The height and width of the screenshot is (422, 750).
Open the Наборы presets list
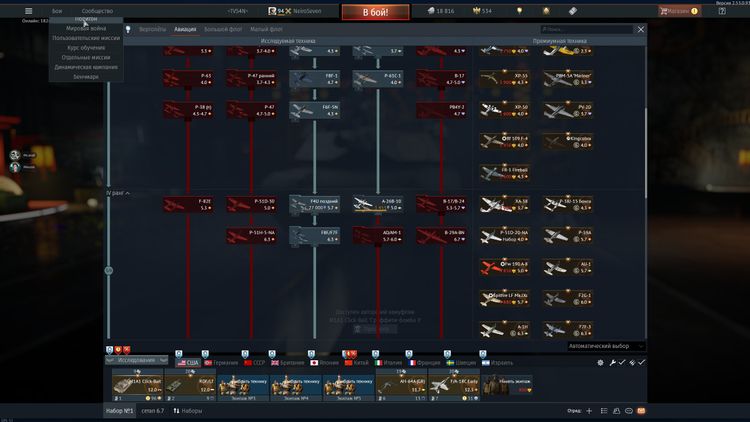point(186,411)
